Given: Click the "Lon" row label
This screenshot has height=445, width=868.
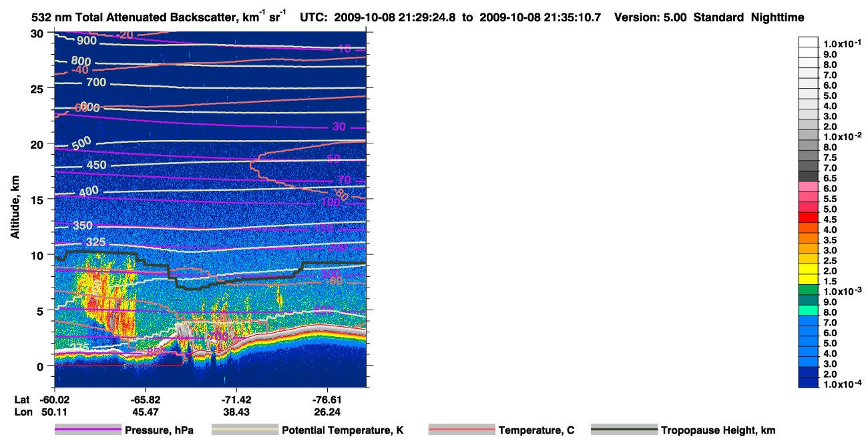Looking at the screenshot, I should tap(23, 412).
